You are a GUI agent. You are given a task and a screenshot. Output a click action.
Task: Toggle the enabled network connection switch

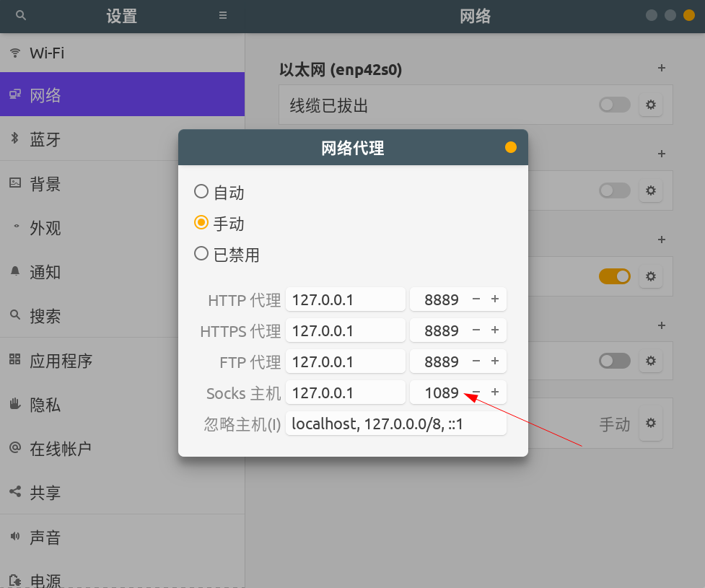point(614,276)
